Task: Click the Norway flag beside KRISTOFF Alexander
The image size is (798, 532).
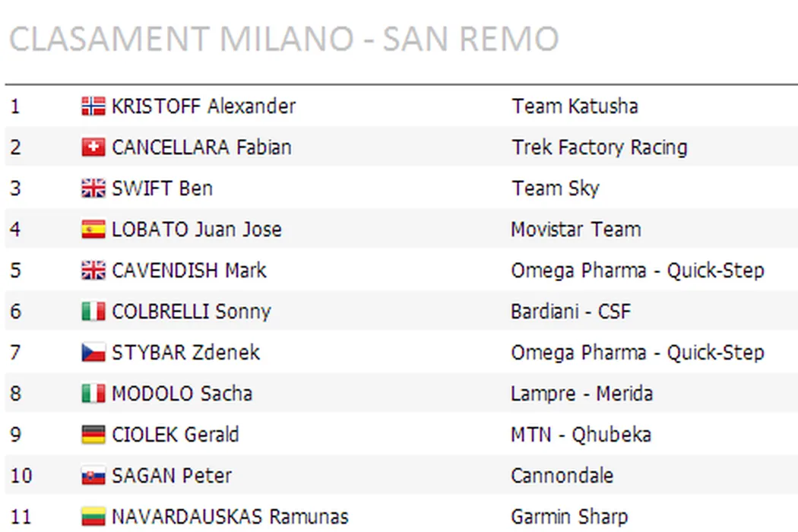Action: click(93, 106)
